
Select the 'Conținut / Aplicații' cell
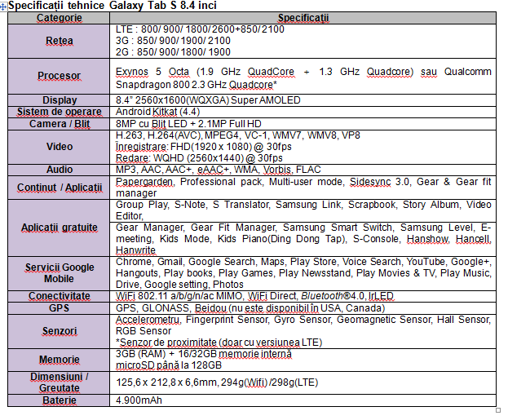tap(59, 188)
